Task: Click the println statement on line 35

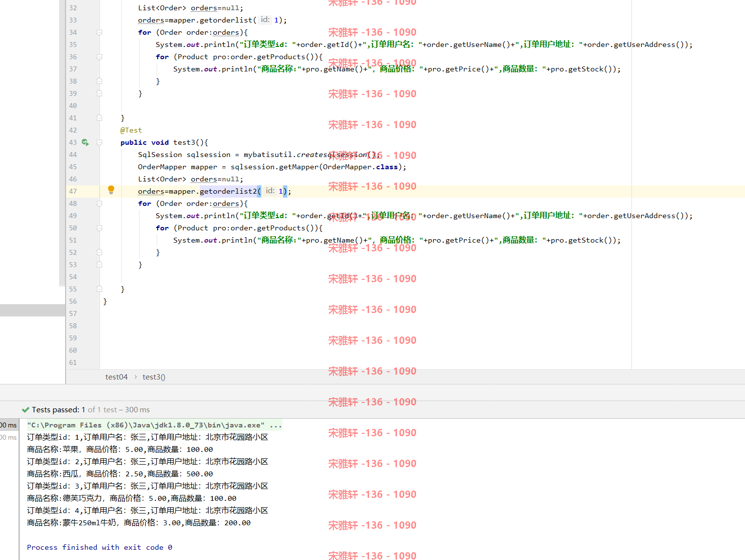Action: [424, 45]
